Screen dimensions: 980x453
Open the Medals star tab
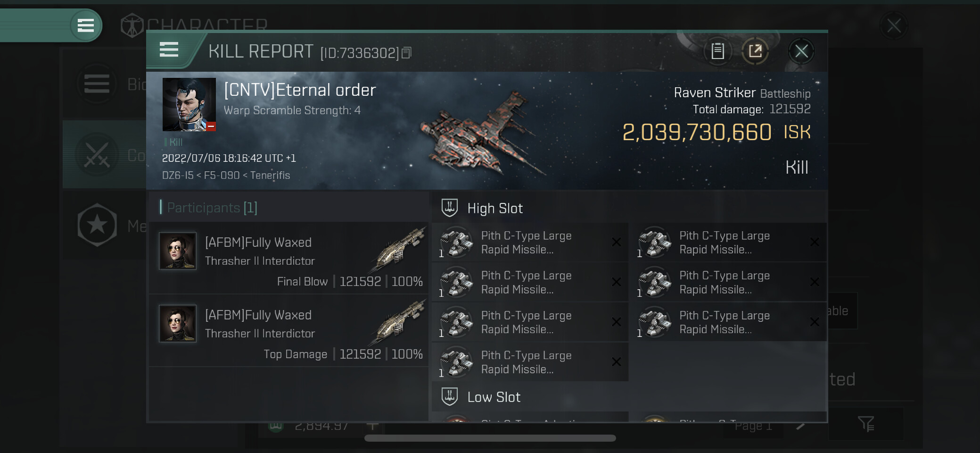pyautogui.click(x=98, y=225)
